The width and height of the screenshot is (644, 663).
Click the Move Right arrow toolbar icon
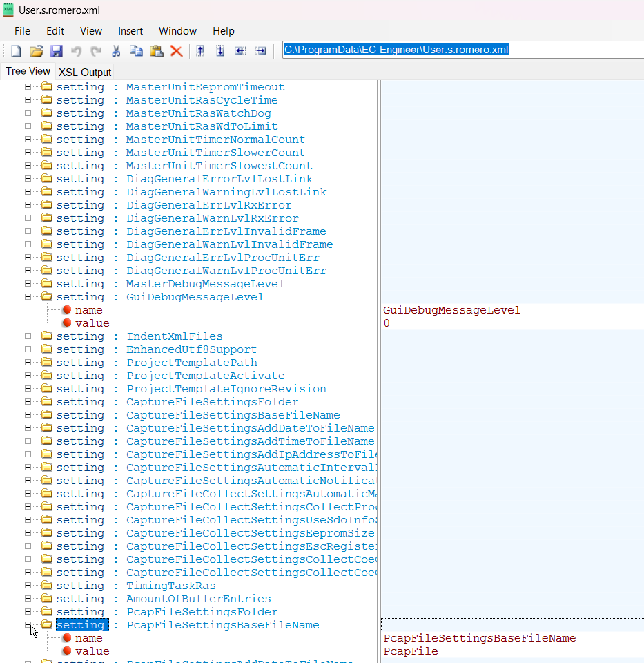(x=260, y=51)
